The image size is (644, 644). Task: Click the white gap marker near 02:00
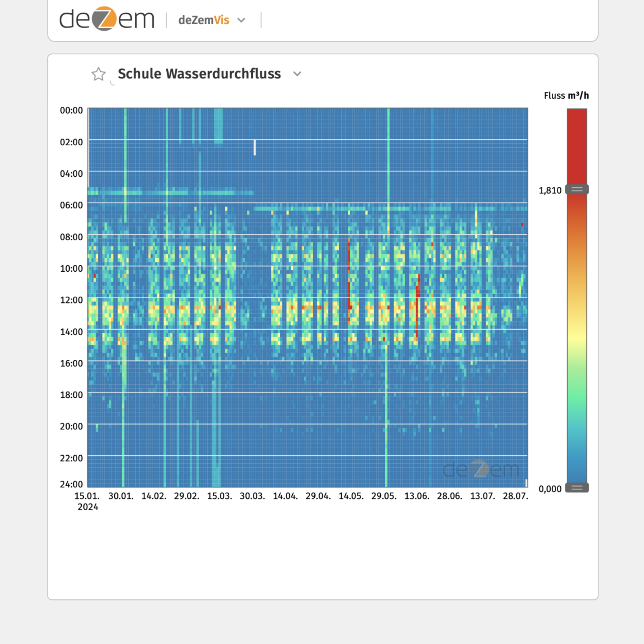tap(255, 147)
